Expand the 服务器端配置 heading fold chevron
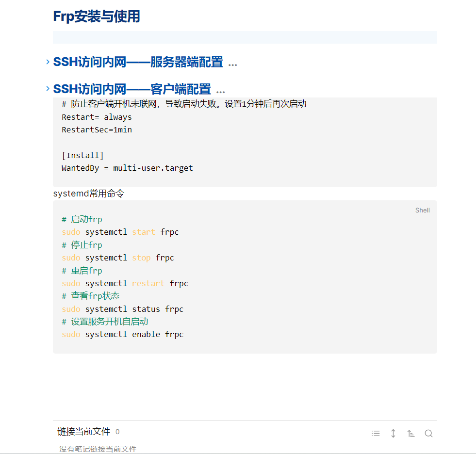Image resolution: width=476 pixels, height=454 pixels. pos(48,62)
